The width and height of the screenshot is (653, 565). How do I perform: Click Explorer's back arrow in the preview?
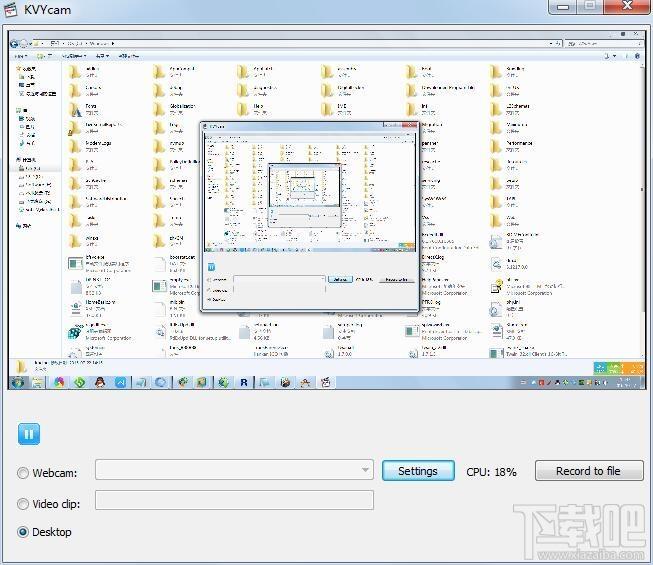(x=14, y=43)
